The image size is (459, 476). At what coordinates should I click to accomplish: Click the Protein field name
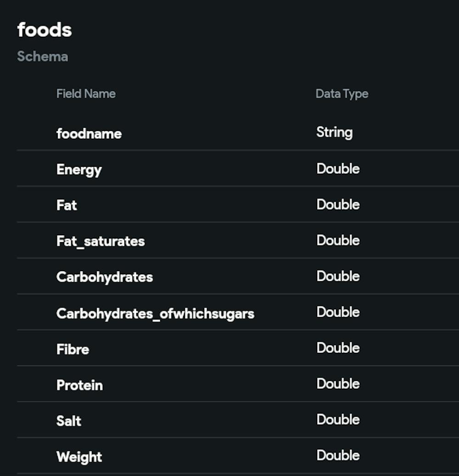point(79,385)
